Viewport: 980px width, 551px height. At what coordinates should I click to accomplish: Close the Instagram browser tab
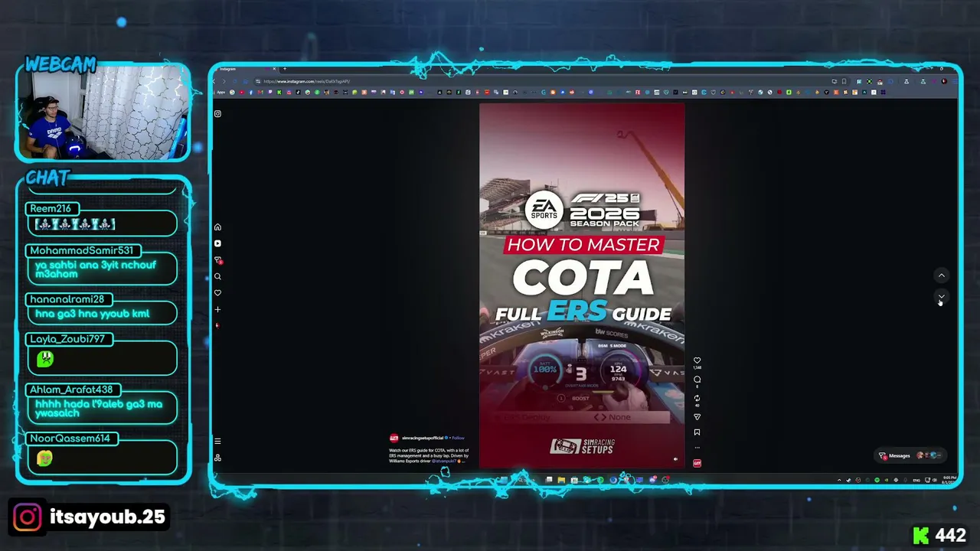274,69
